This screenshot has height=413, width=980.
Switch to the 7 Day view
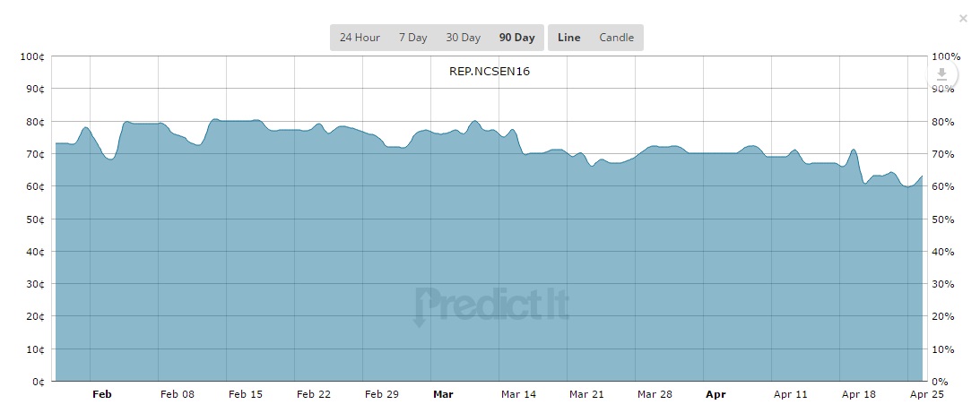click(x=413, y=38)
